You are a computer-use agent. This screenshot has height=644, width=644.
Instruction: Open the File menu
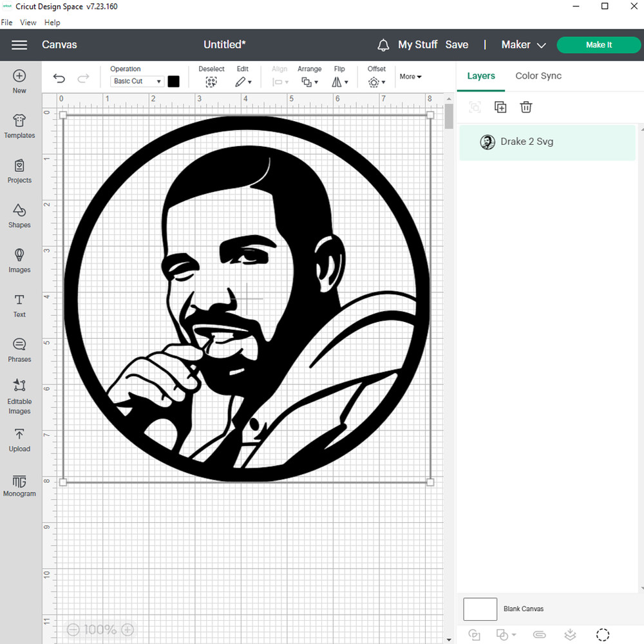(x=7, y=23)
